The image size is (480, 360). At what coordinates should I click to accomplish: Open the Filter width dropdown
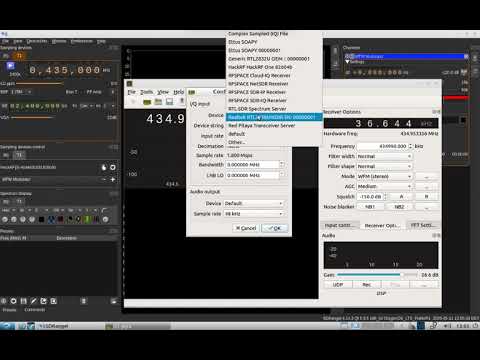pyautogui.click(x=384, y=156)
